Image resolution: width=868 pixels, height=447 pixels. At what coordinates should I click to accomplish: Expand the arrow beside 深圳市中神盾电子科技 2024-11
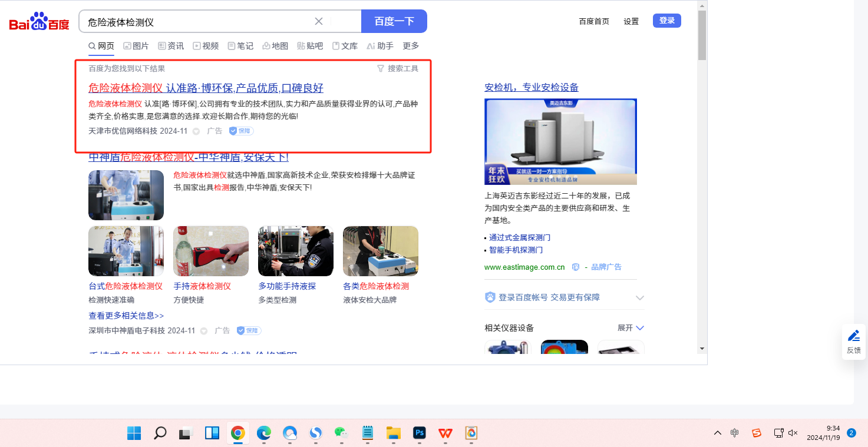(x=204, y=331)
